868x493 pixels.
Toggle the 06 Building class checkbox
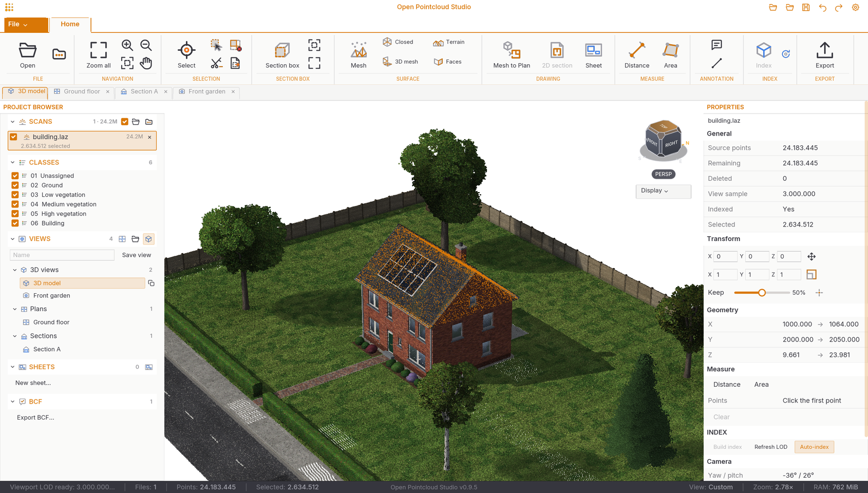pos(15,223)
